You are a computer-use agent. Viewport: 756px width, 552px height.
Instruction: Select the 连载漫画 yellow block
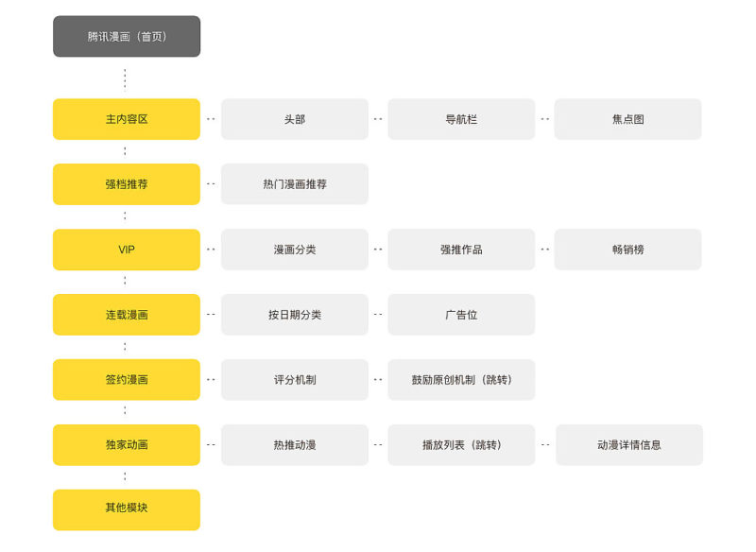(127, 315)
